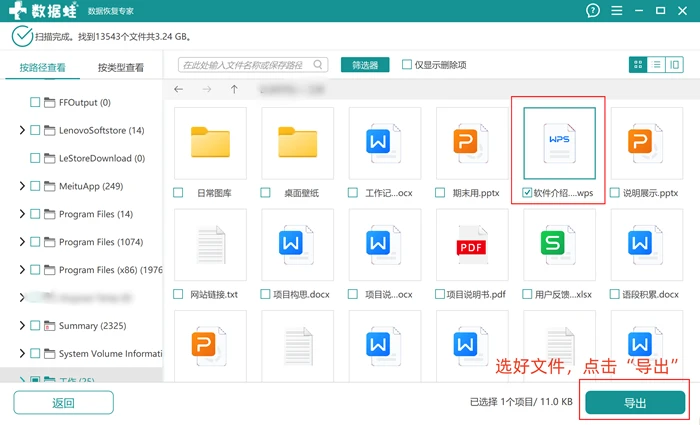
Task: Open the hamburger menu in title bar
Action: pyautogui.click(x=617, y=10)
